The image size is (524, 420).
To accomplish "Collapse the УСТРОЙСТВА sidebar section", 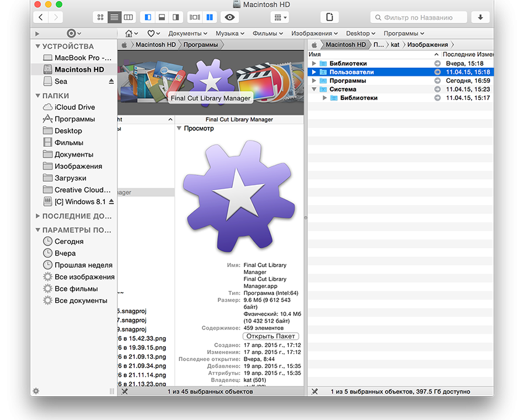I will click(x=38, y=46).
